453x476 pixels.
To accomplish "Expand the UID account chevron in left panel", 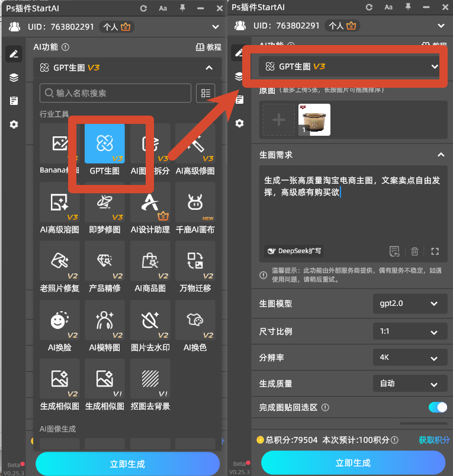I will tap(216, 27).
